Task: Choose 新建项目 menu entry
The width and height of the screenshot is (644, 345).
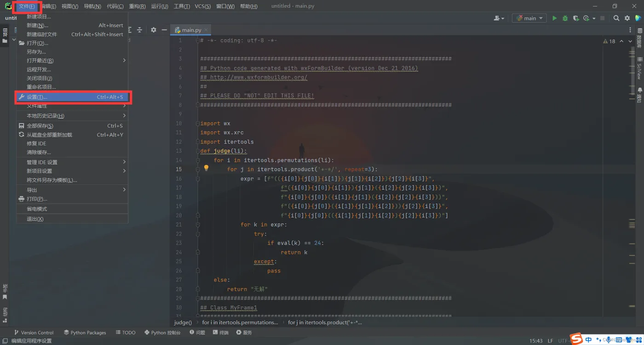Action: (72, 17)
